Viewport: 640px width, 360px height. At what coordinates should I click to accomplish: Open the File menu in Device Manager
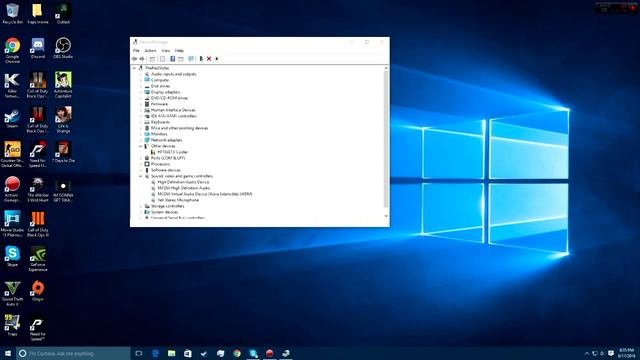click(x=136, y=51)
